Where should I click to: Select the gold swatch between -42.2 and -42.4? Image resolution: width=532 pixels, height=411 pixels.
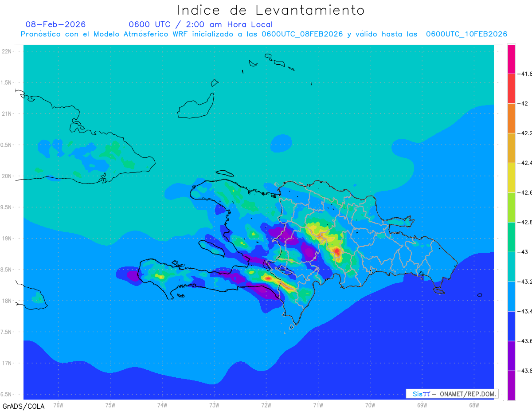tap(511, 148)
